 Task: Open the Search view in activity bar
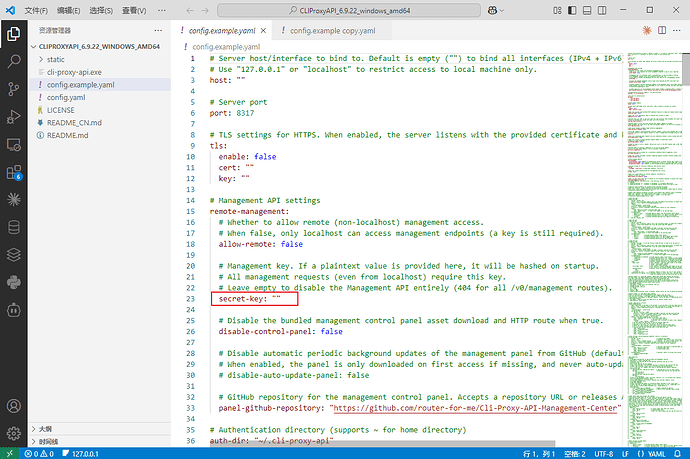(14, 62)
